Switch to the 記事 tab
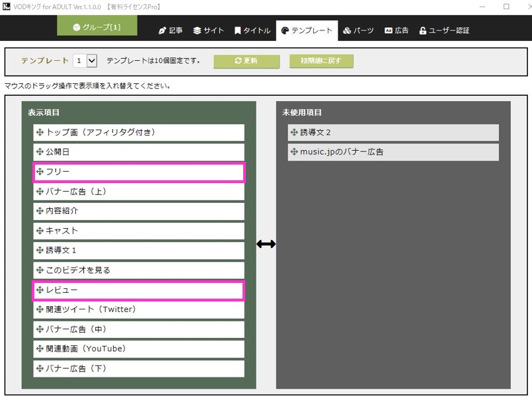 point(170,30)
